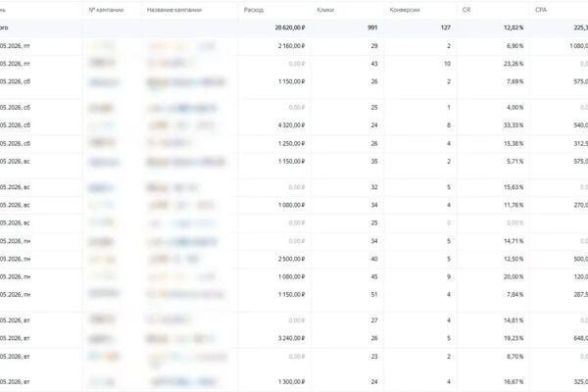Click the clicks cell showing 27
This screenshot has width=588, height=392.
(374, 320)
